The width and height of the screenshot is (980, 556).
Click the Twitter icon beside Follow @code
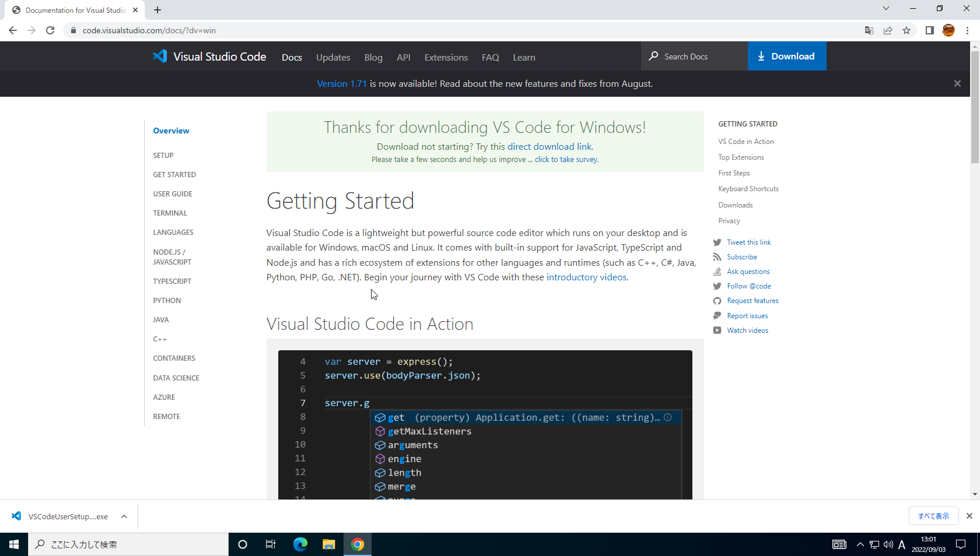point(717,286)
